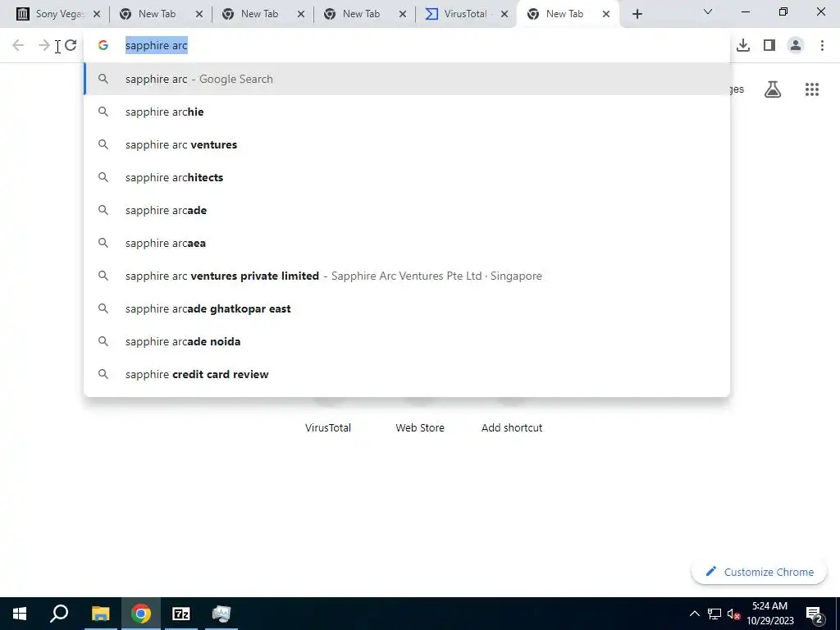Image resolution: width=840 pixels, height=630 pixels.
Task: Click the muted volume tray icon
Action: click(x=733, y=614)
